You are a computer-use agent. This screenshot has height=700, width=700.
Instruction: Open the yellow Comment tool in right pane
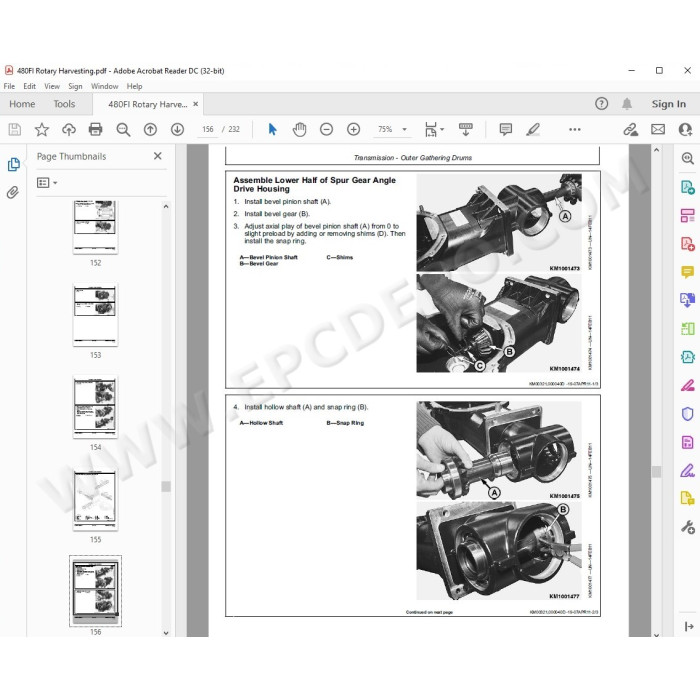click(688, 272)
